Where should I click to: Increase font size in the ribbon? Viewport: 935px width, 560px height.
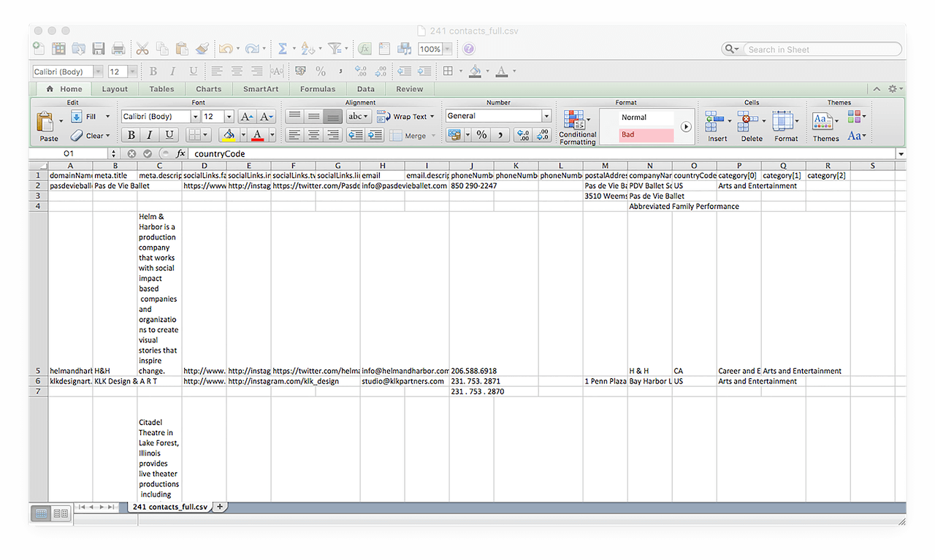point(246,116)
